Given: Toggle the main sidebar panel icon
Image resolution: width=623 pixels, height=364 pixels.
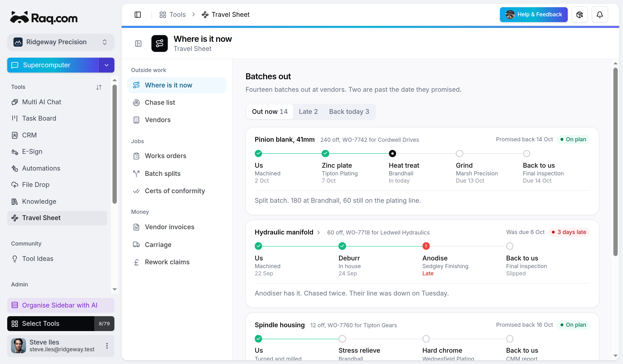Looking at the screenshot, I should point(138,15).
